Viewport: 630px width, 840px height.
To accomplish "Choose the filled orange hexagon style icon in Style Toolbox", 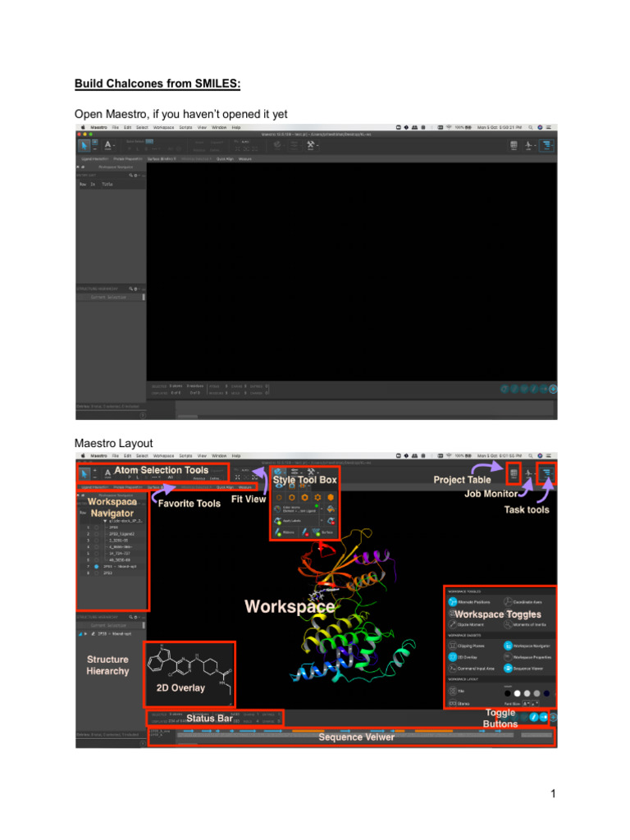I will point(331,498).
